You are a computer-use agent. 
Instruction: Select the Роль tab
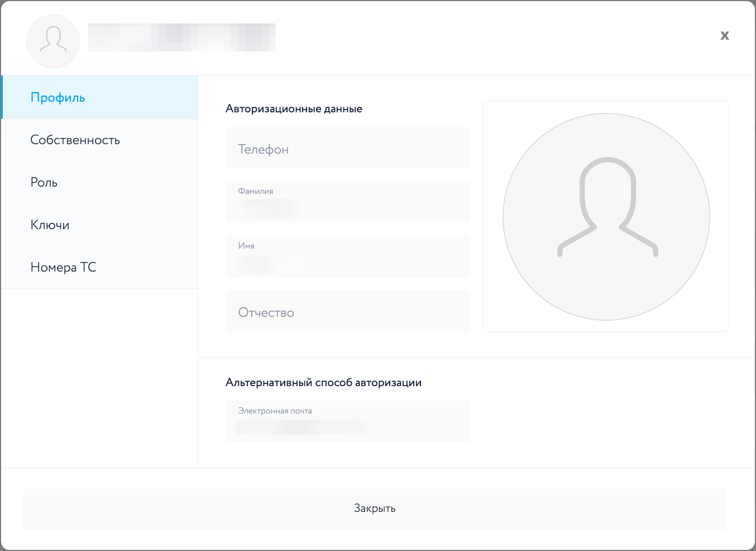pyautogui.click(x=44, y=183)
